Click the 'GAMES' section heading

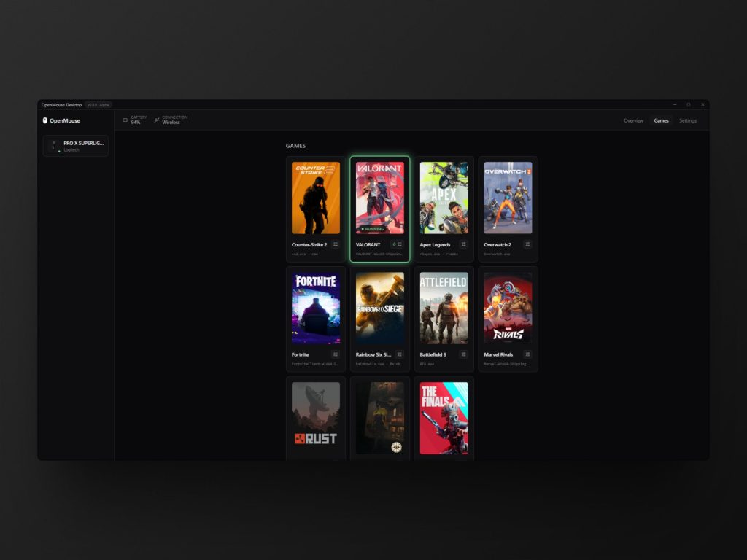296,146
